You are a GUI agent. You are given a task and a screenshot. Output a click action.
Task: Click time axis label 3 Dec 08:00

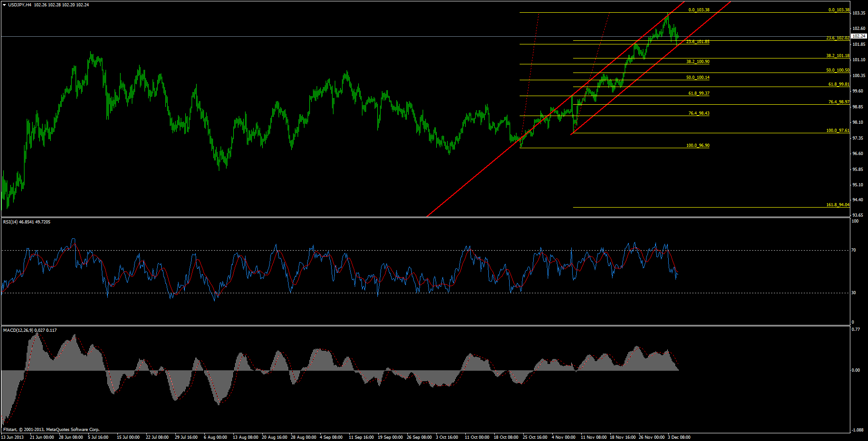(679, 437)
